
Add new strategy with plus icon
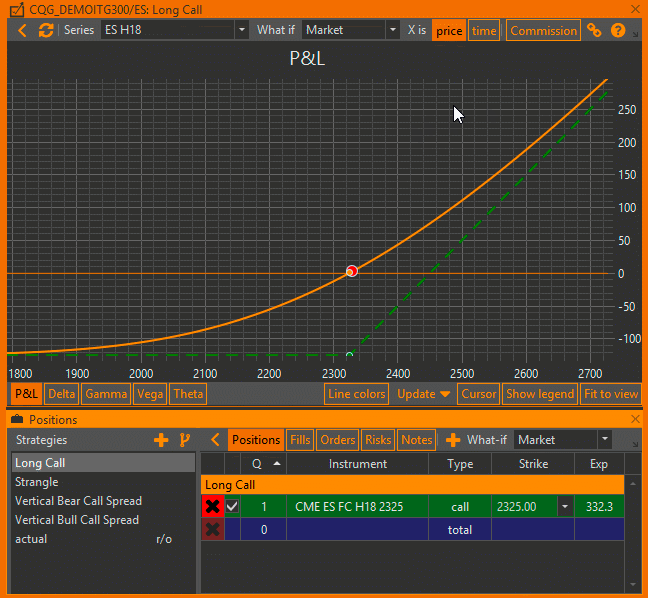pos(161,440)
